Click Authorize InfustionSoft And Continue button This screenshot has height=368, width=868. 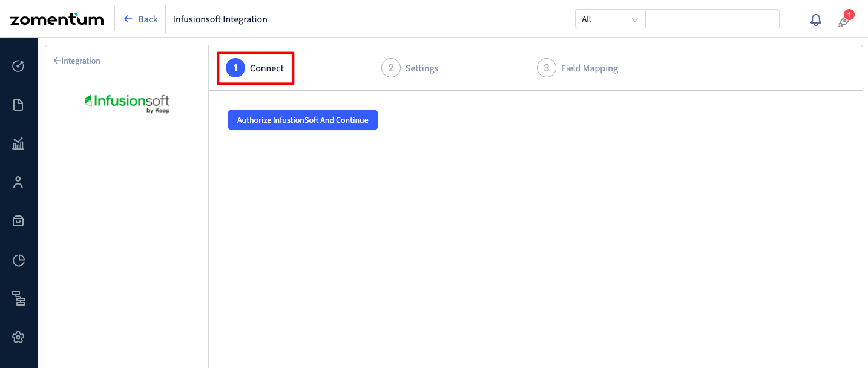click(x=303, y=120)
